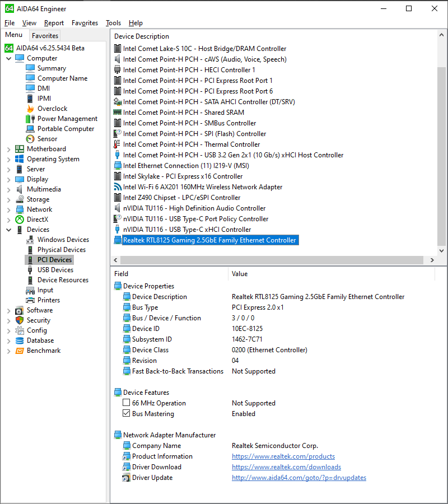Click the Windows Devices icon
Image resolution: width=448 pixels, height=504 pixels.
[x=30, y=240]
